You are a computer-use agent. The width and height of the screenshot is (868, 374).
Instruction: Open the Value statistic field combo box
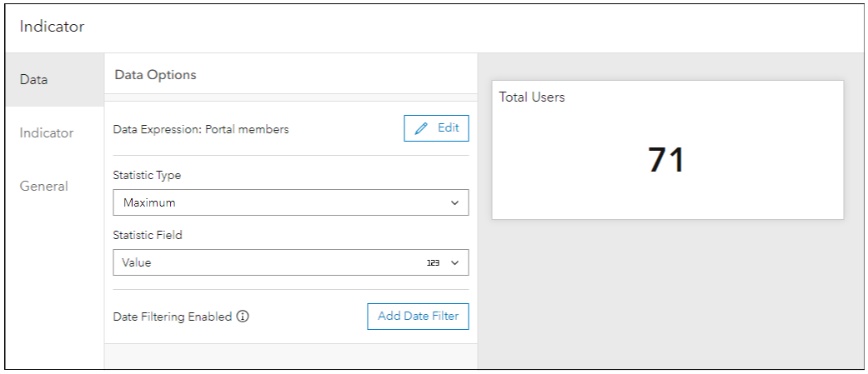[267, 262]
